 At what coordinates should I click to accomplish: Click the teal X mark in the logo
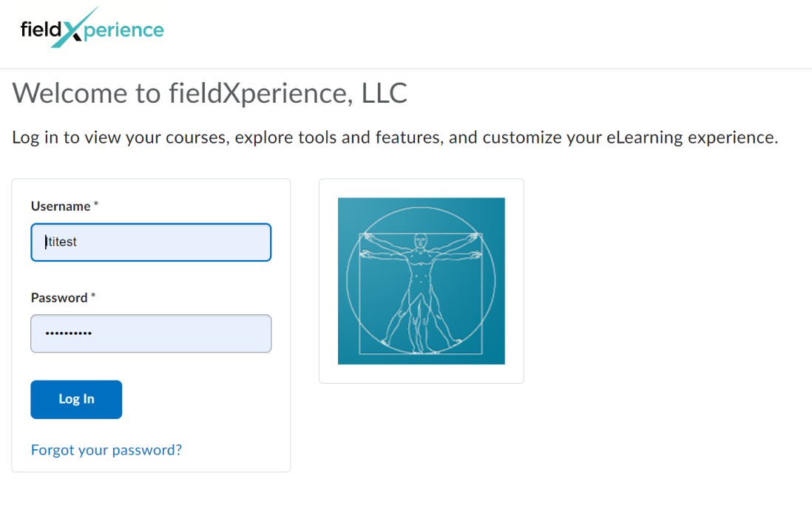tap(74, 28)
